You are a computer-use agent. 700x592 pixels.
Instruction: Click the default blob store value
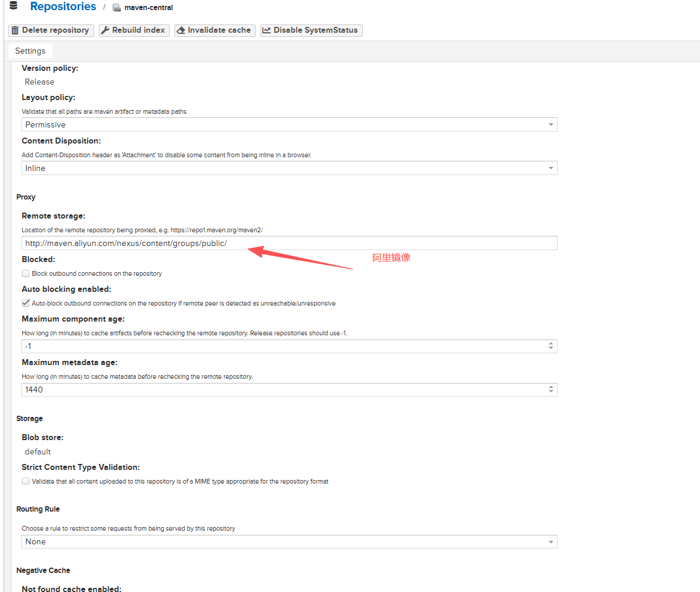pos(38,452)
